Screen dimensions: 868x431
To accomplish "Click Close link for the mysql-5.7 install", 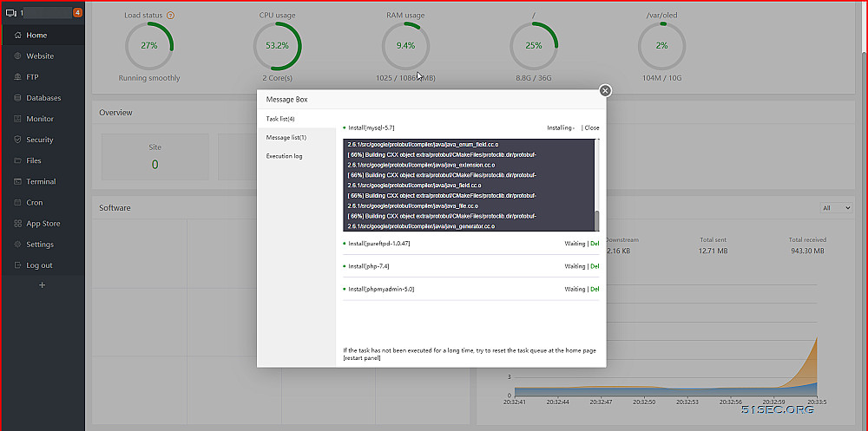I will click(x=592, y=127).
